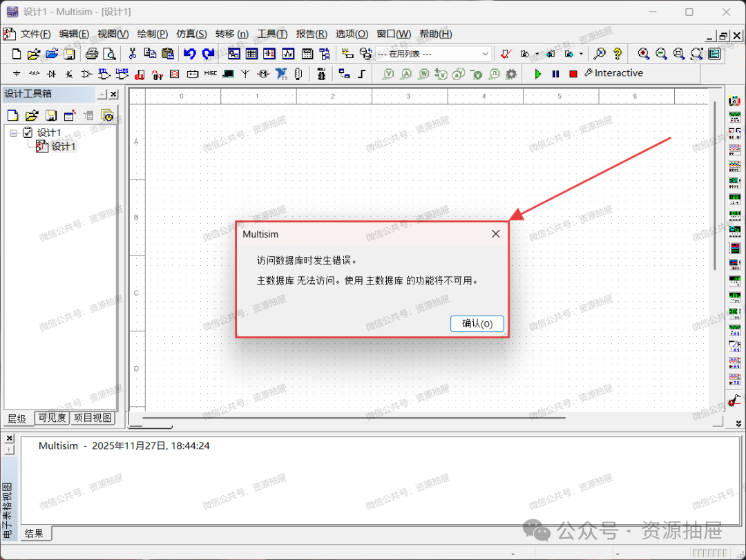Click the save icon in 设计工具箱
This screenshot has height=560, width=746.
pyautogui.click(x=51, y=115)
